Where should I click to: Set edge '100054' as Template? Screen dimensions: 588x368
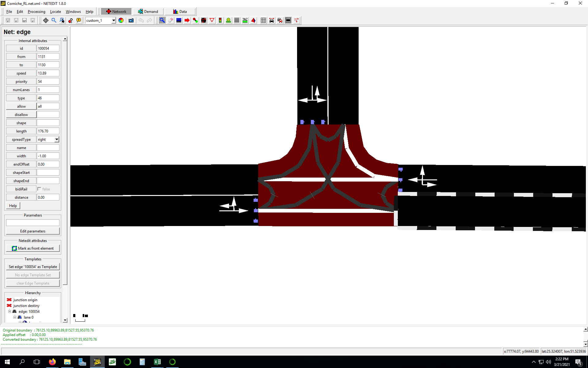[33, 267]
